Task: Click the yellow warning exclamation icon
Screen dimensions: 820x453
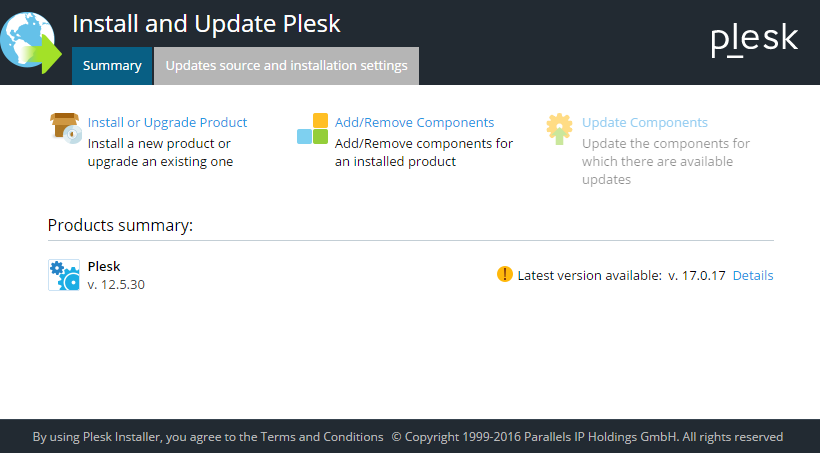Action: (x=504, y=274)
